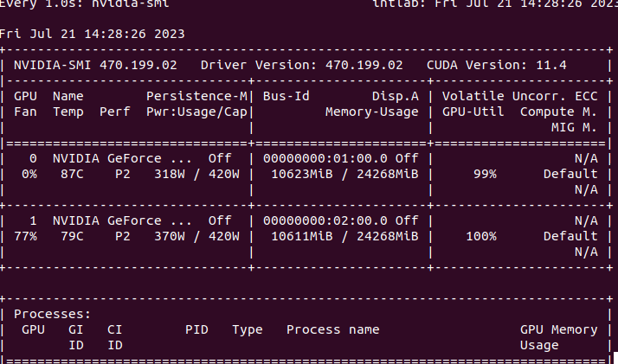
Task: Click the '99%' GPU utilization value
Action: [x=485, y=174]
